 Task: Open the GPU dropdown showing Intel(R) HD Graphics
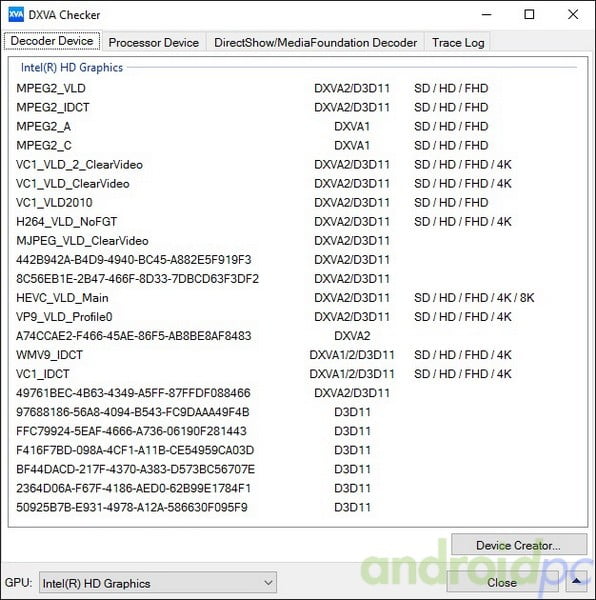(x=158, y=583)
